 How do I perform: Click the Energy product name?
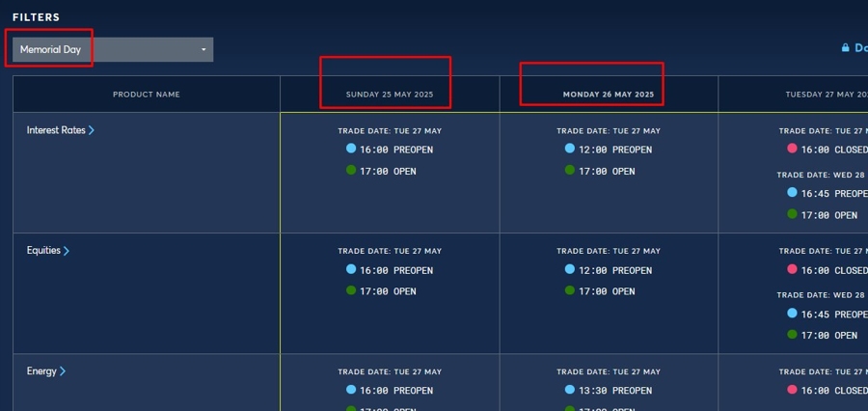41,371
